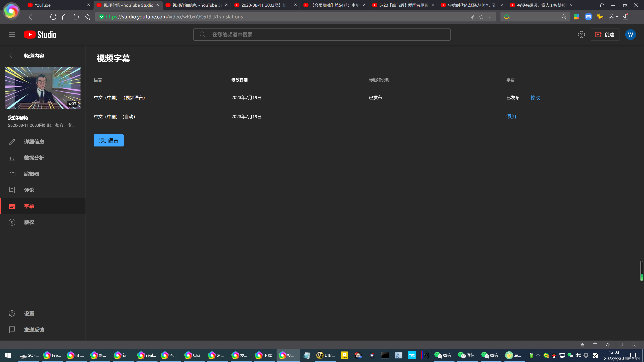Viewport: 644px width, 362px height.
Task: Click the 添加语言 add language button
Action: (x=109, y=140)
